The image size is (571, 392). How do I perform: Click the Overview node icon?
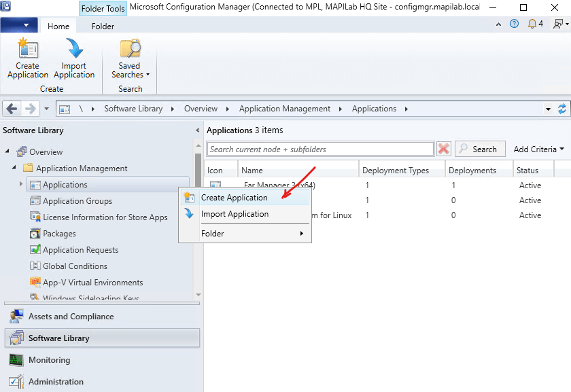tap(22, 152)
